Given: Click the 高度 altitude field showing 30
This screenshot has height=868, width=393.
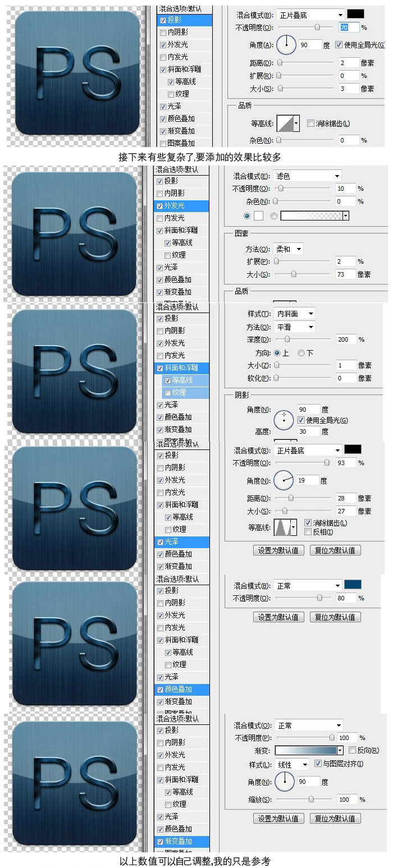Looking at the screenshot, I should [308, 431].
